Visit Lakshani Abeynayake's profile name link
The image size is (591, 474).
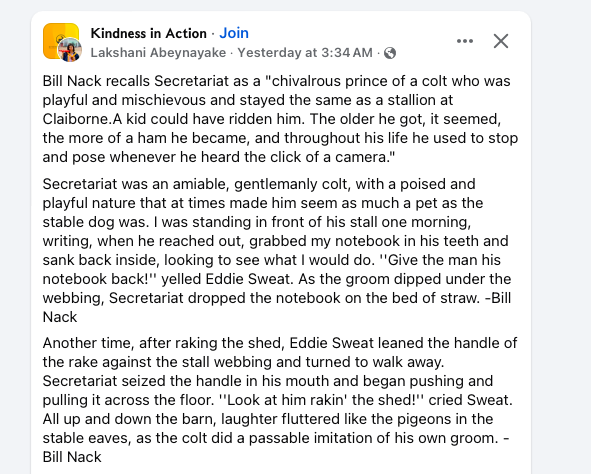(158, 53)
